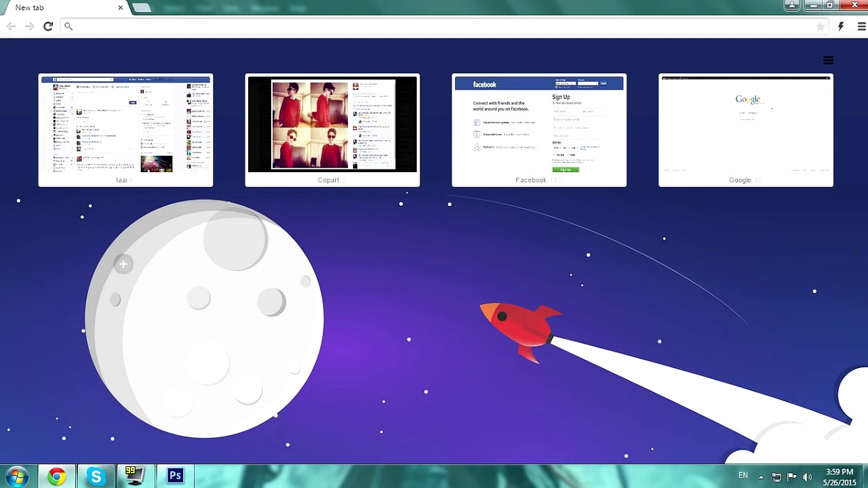Reload the current page
This screenshot has height=488, width=868.
tap(48, 26)
